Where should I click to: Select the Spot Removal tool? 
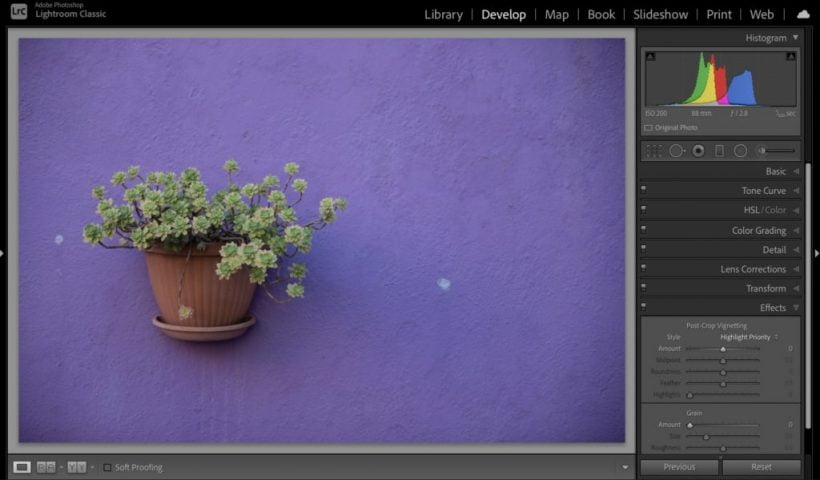[x=676, y=151]
